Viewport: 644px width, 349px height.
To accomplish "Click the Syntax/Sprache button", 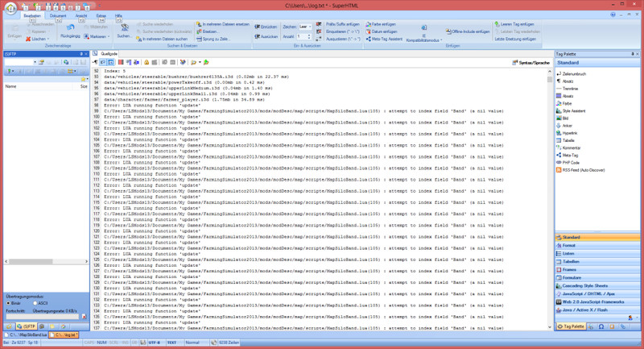I will coord(530,63).
